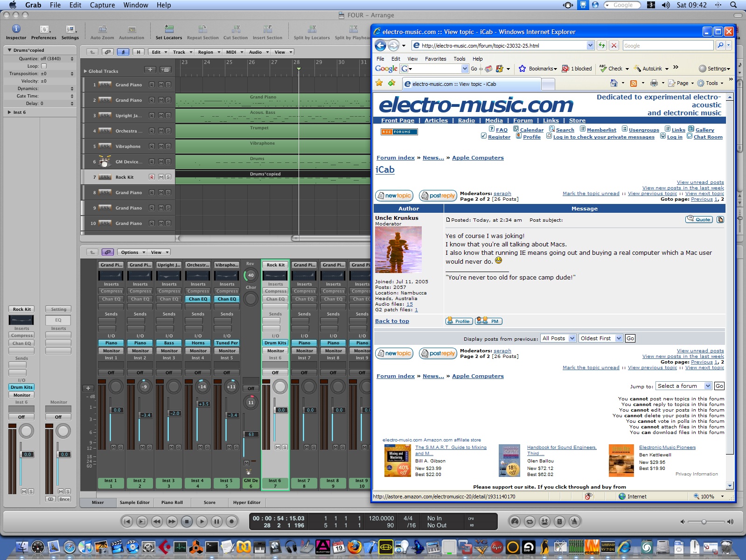Click the Play button in transport bar
This screenshot has width=746, height=560.
pos(202,521)
